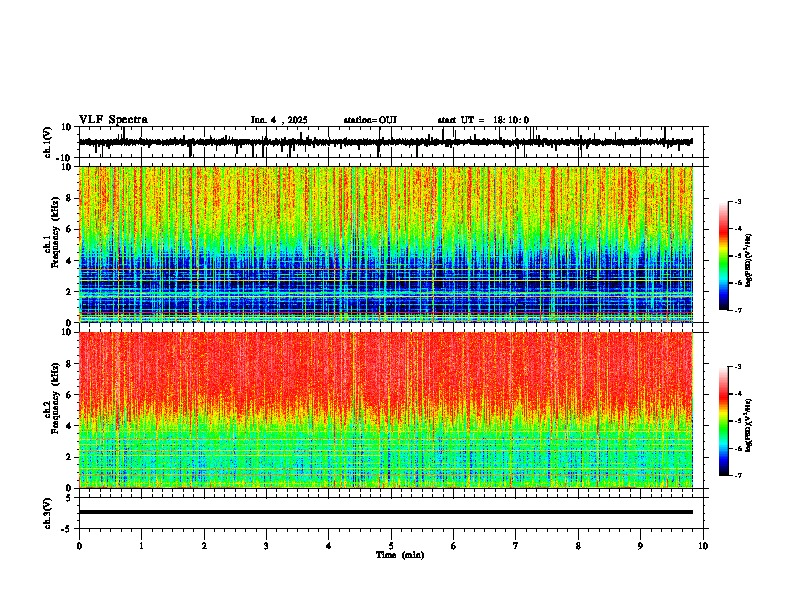Click the "station=OUI" header label
792x612 pixels.
point(370,120)
